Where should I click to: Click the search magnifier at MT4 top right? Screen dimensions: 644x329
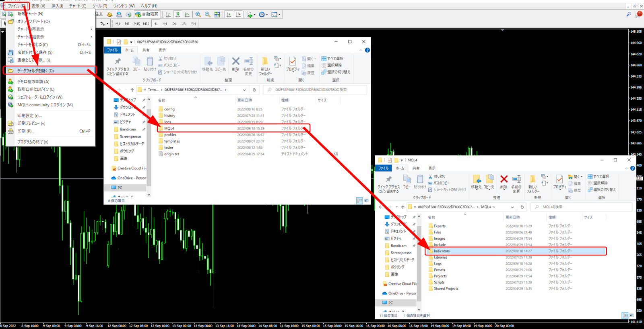coord(629,14)
